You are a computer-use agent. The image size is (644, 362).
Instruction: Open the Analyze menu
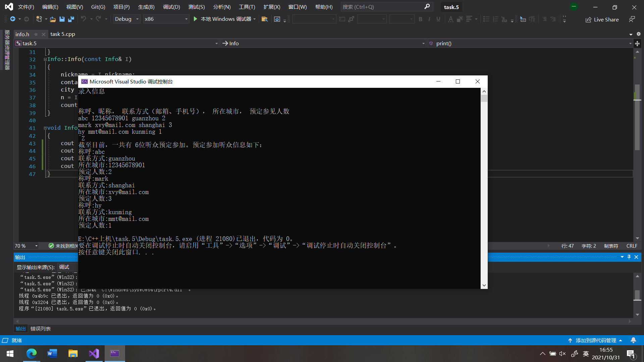coord(222,7)
